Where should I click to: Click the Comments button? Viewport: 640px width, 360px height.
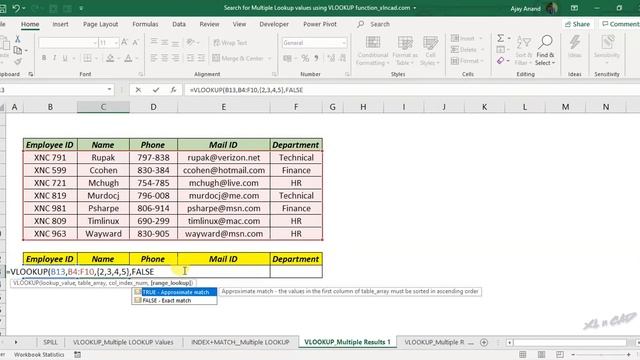pyautogui.click(x=620, y=24)
